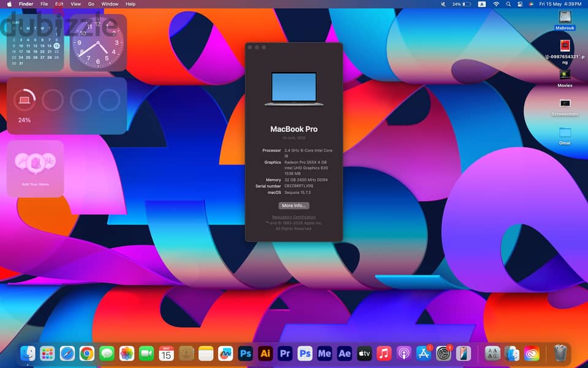Click the MacBook image in About window
Image resolution: width=588 pixels, height=368 pixels.
[x=294, y=89]
